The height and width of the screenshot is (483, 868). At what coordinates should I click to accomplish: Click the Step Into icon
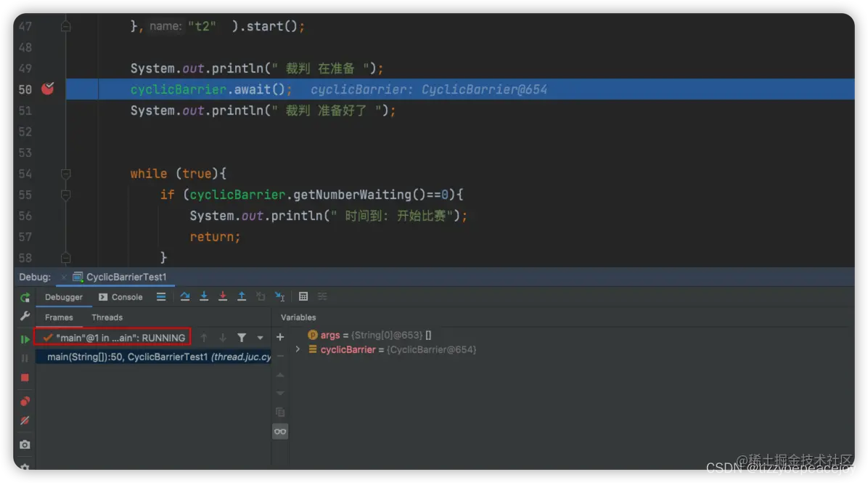(204, 297)
